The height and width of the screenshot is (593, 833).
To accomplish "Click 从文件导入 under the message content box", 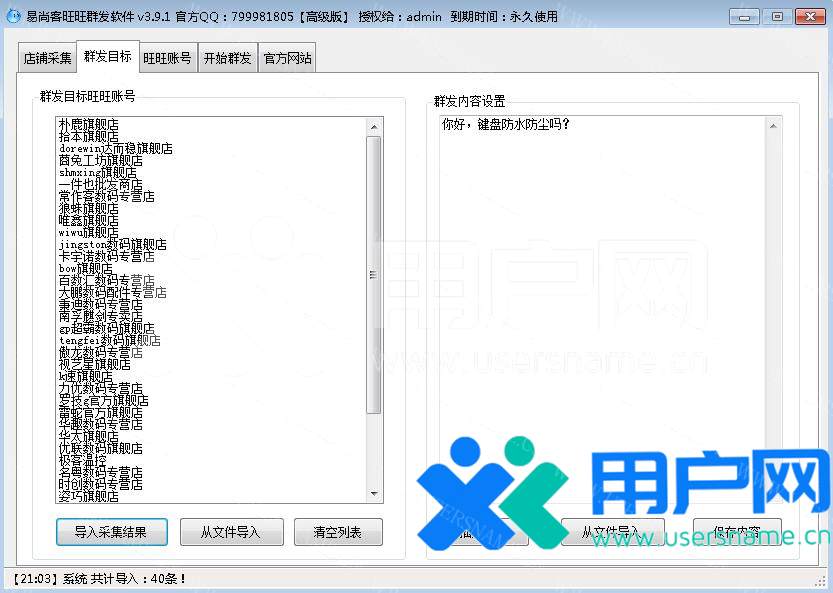I will 613,532.
